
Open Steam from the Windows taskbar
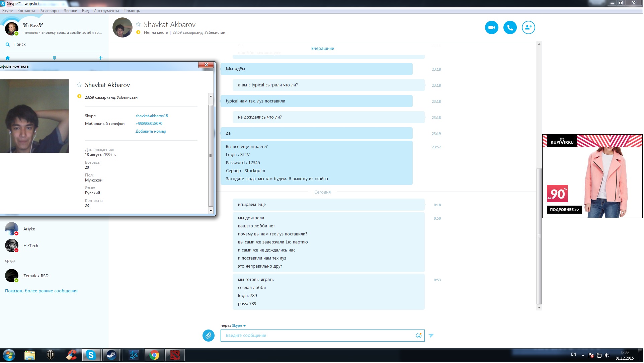tap(111, 355)
